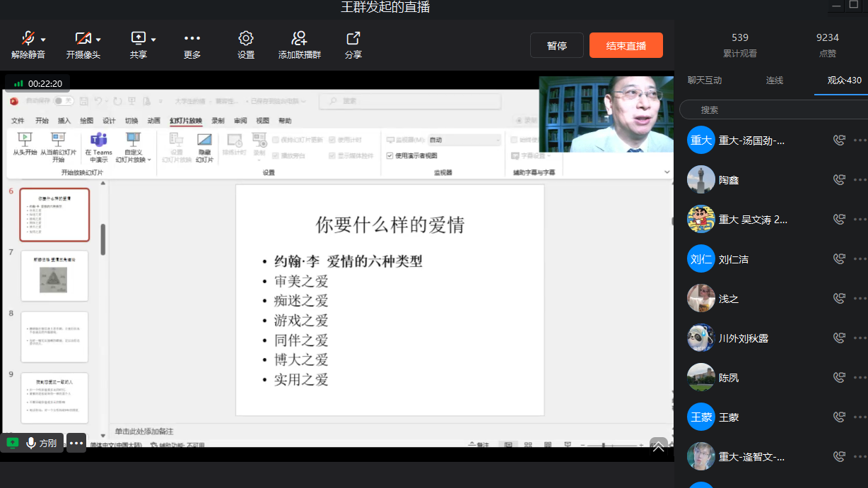868x488 pixels.
Task: Toggle 播放旁白 checkbox
Action: [276, 155]
